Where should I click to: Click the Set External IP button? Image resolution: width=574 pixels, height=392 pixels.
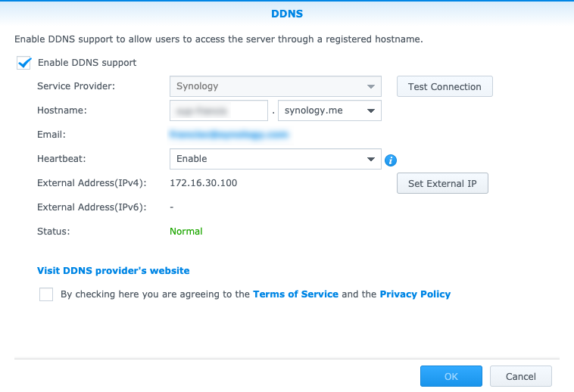pos(442,183)
